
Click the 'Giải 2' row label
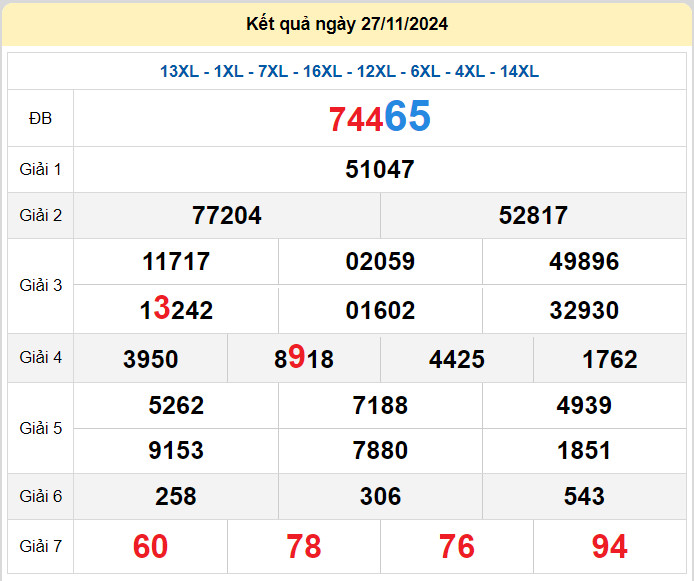click(x=40, y=215)
